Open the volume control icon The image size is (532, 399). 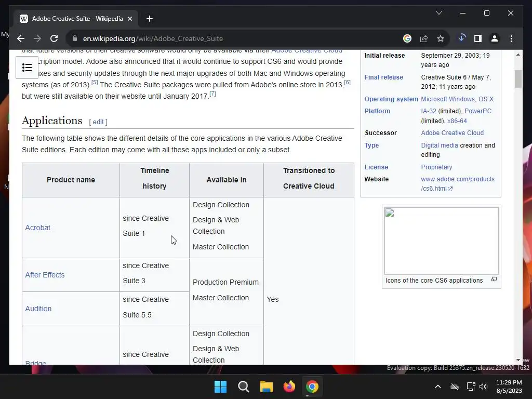click(x=483, y=387)
